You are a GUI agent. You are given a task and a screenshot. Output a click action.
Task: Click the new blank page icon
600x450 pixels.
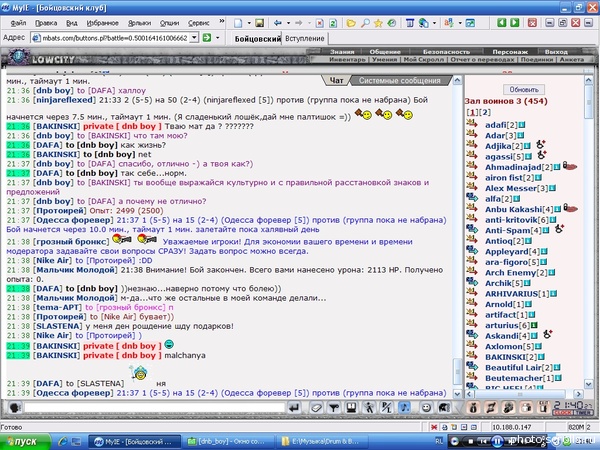point(238,23)
